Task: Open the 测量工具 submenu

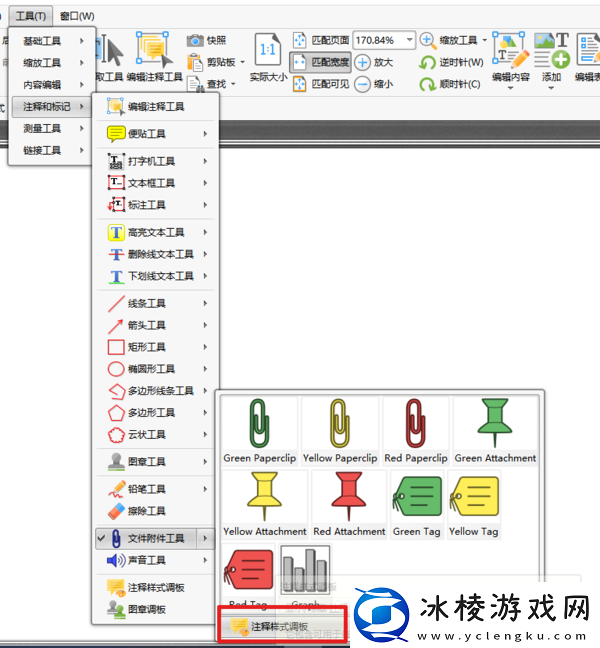Action: click(x=52, y=129)
